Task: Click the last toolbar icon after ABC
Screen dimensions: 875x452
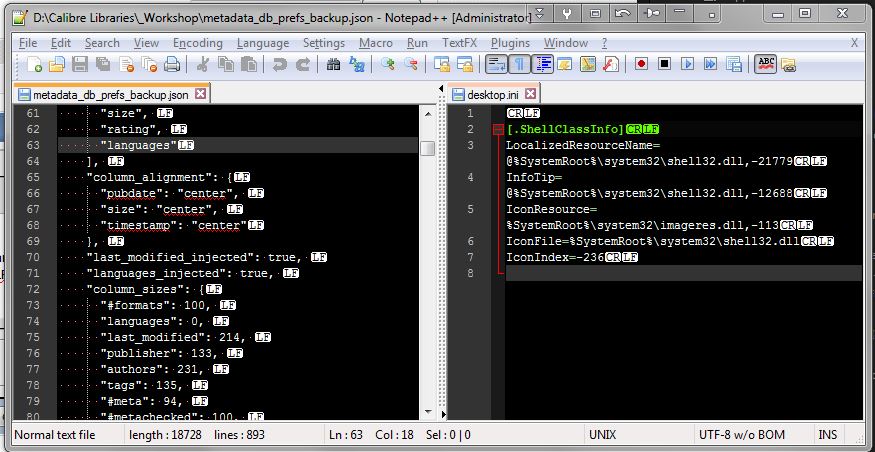Action: [788, 65]
